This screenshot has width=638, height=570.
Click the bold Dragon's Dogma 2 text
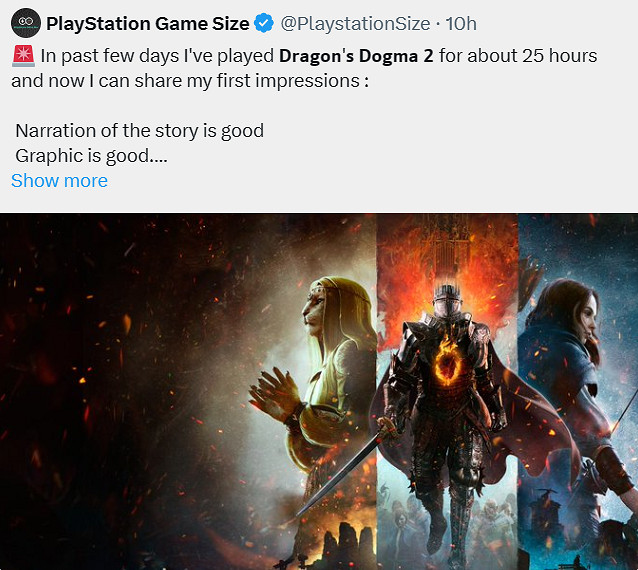(356, 56)
